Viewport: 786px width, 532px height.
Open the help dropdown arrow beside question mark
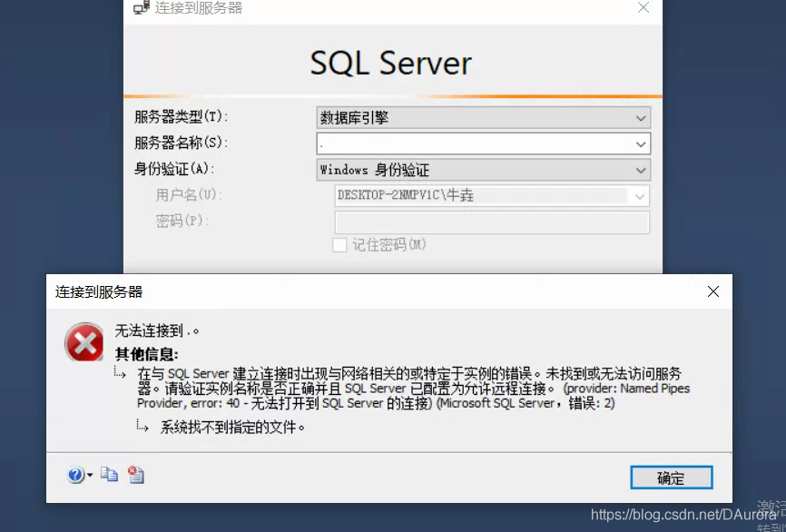tap(90, 474)
